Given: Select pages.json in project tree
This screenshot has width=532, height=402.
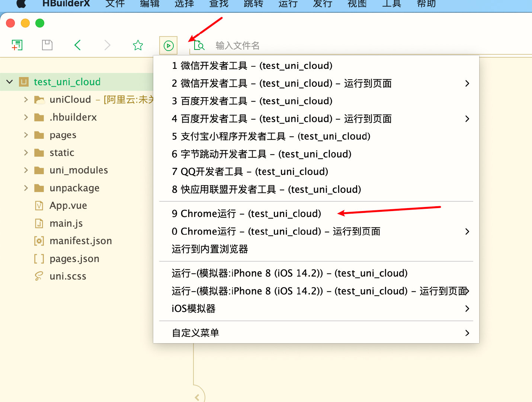Looking at the screenshot, I should 74,259.
